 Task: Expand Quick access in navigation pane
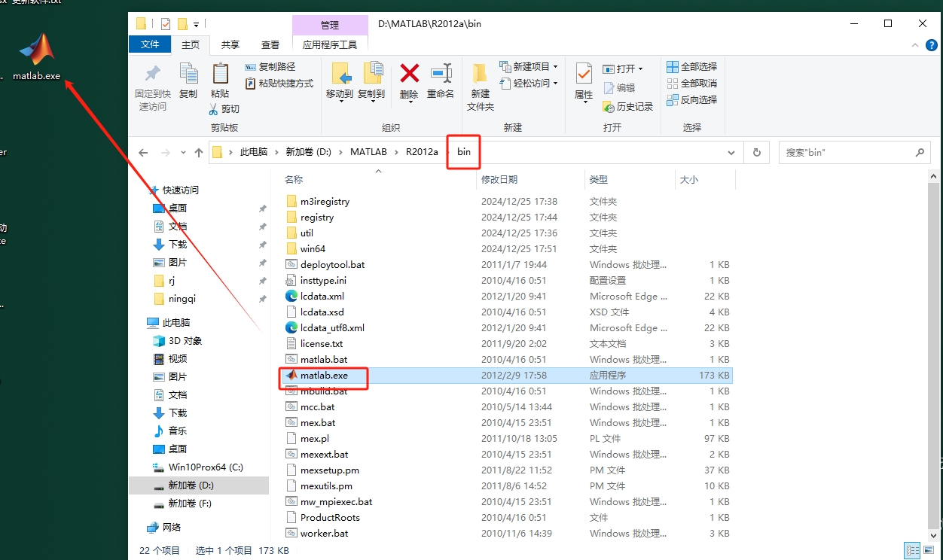pyautogui.click(x=181, y=190)
